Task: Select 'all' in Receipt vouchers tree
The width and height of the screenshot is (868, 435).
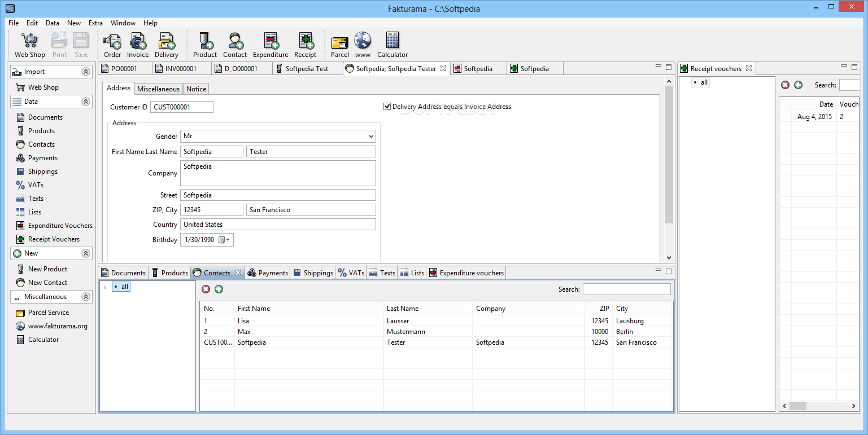Action: [x=700, y=82]
